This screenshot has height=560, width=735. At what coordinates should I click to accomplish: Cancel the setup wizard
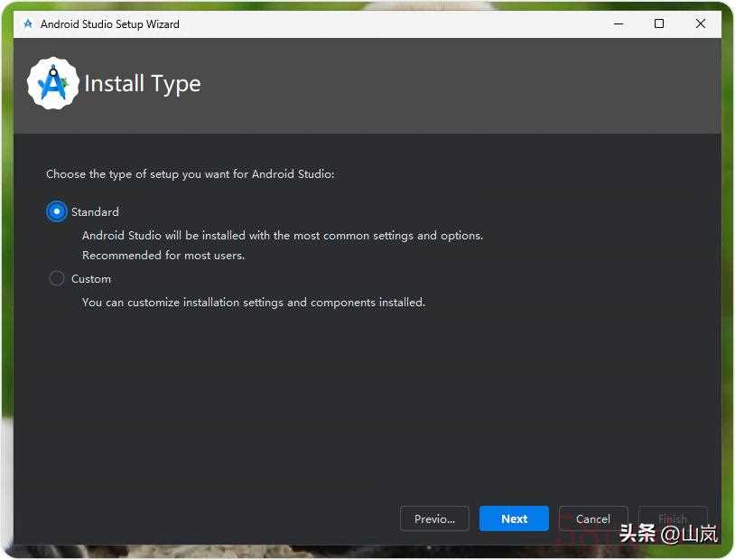593,518
